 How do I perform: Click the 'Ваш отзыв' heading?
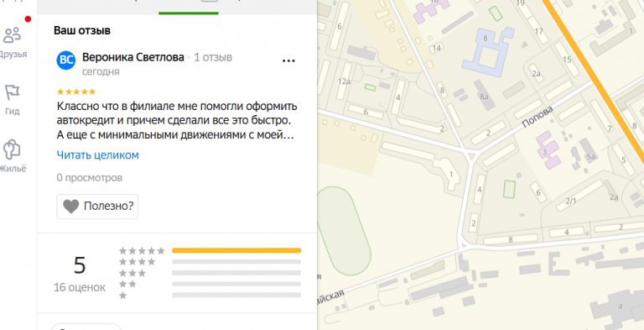tap(82, 30)
